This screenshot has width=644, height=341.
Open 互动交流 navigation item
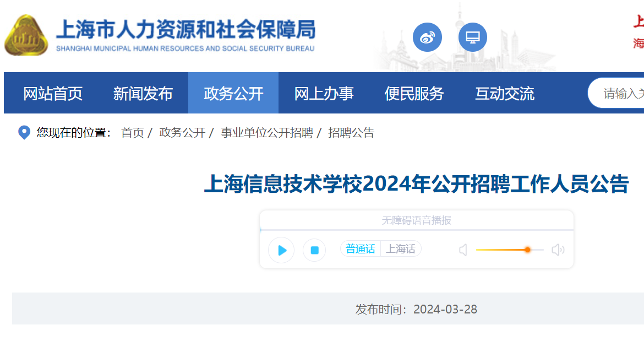click(x=505, y=94)
